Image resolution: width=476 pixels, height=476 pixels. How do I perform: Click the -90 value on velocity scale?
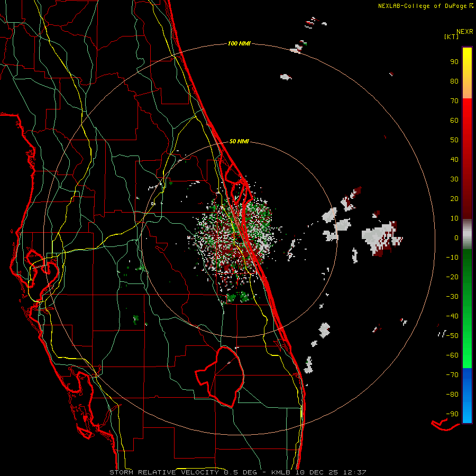click(452, 414)
